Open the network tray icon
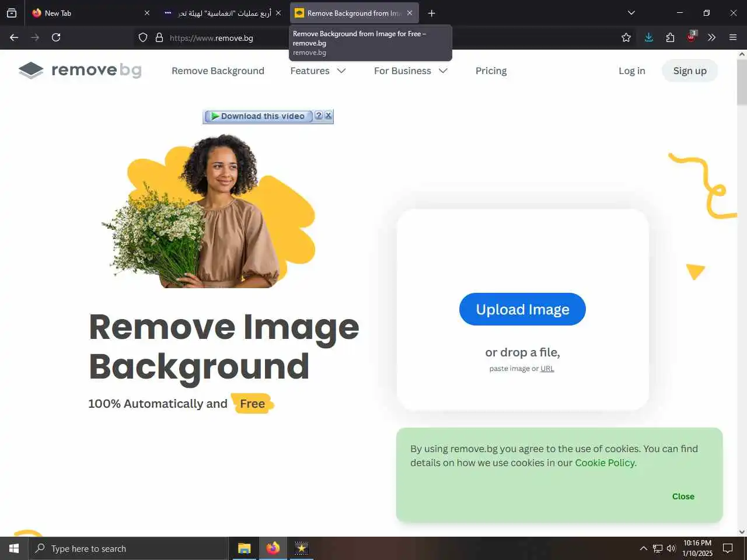Screen dimensions: 747x560 657,548
